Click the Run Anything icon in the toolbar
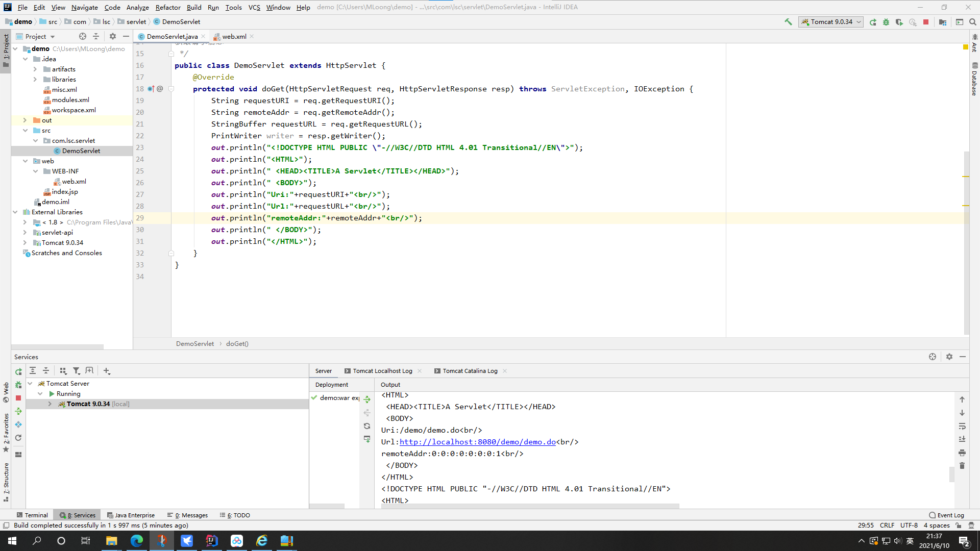The width and height of the screenshot is (980, 551). coord(960,22)
